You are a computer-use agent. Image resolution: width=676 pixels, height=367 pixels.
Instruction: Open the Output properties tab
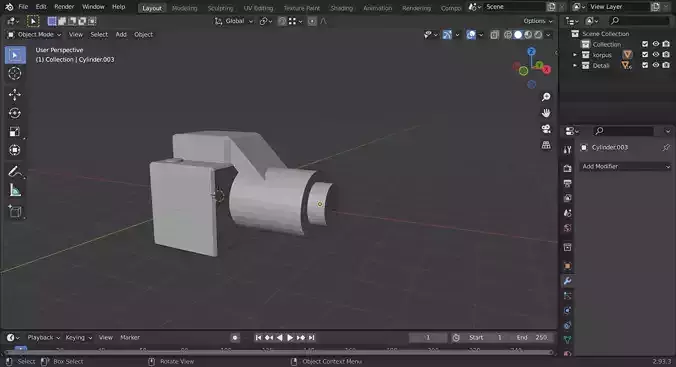pos(567,183)
